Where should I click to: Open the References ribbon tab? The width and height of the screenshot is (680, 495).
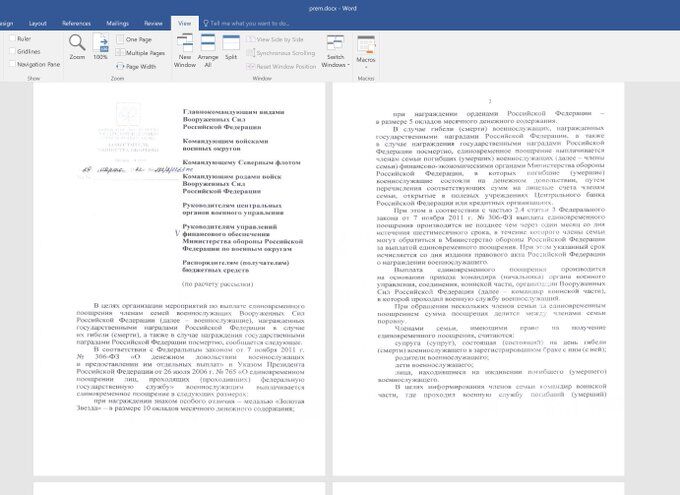[x=76, y=23]
